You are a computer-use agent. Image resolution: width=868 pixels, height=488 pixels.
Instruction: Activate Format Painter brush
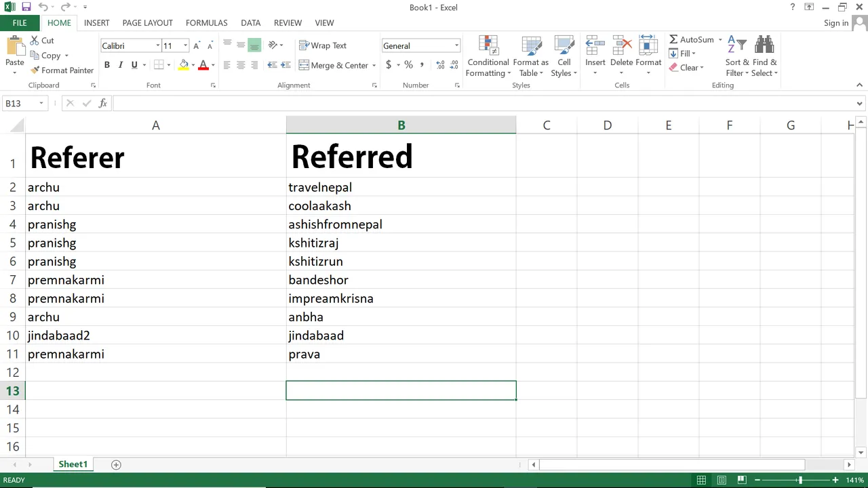coord(35,70)
